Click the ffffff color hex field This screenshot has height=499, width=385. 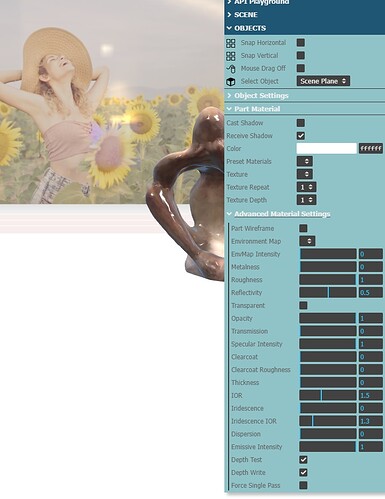coord(371,148)
